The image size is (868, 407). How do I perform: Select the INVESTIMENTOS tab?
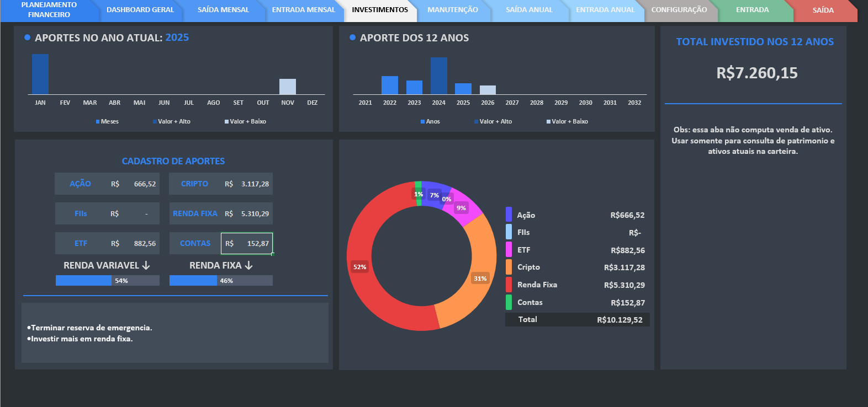pos(380,10)
